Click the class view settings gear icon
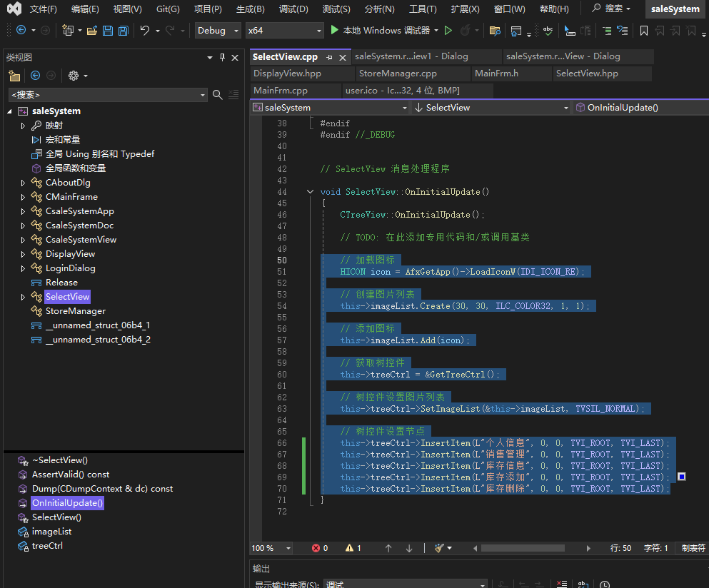Screen dimensions: 709x588 click(73, 76)
